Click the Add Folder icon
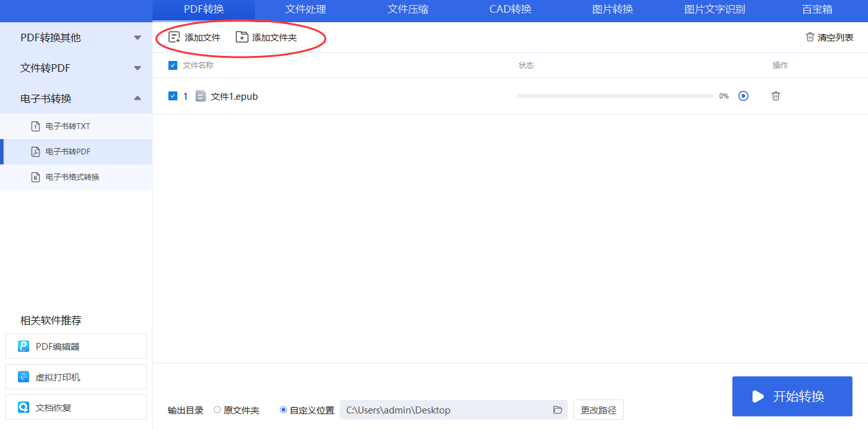868x430 pixels. [241, 37]
